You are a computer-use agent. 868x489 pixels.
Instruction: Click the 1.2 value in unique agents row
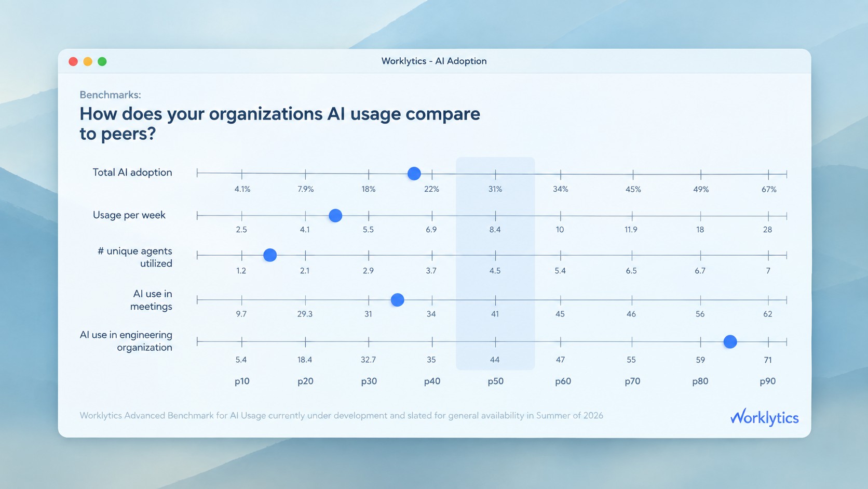[x=241, y=271]
